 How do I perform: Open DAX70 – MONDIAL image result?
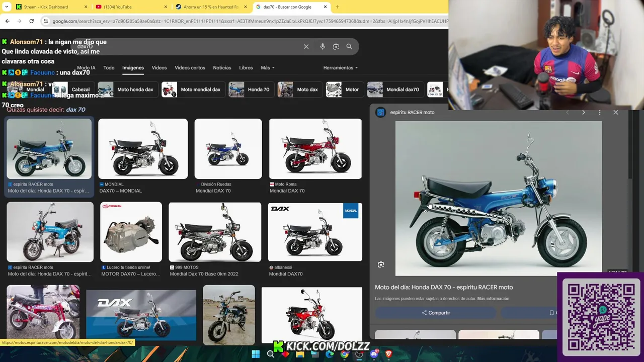(143, 149)
